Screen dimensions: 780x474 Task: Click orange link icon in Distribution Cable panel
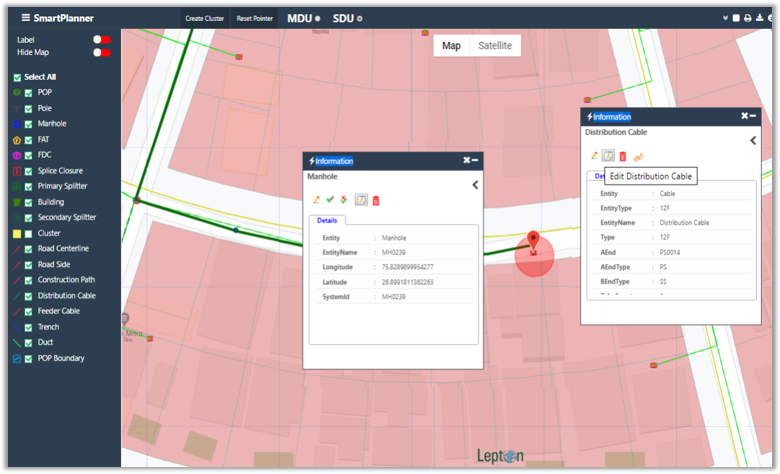[x=638, y=157]
